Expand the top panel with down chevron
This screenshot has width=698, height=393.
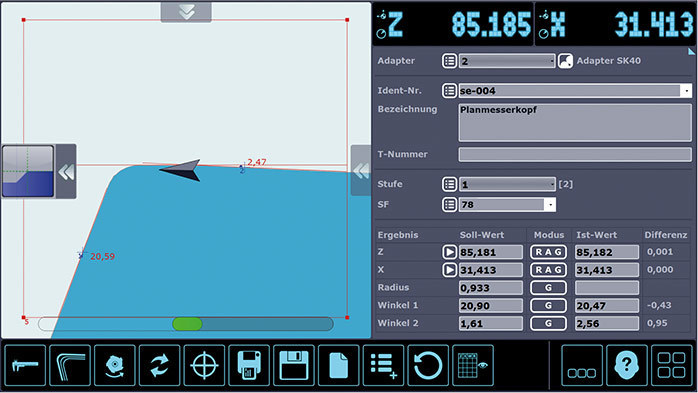click(186, 12)
